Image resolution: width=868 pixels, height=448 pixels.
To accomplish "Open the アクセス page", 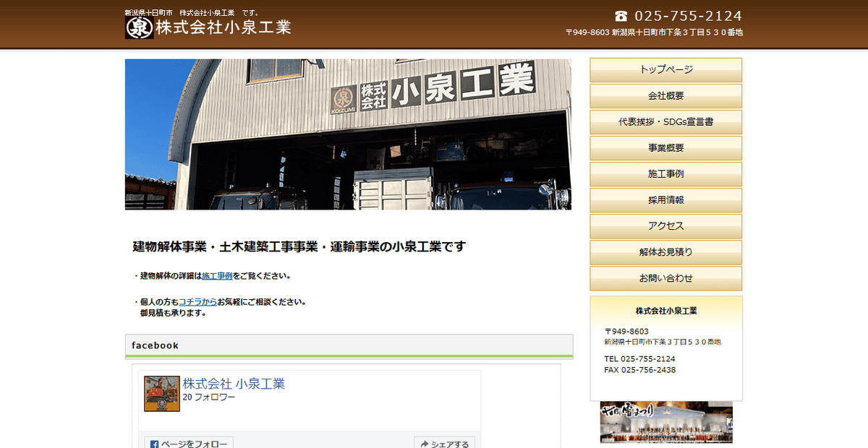I will click(x=665, y=226).
